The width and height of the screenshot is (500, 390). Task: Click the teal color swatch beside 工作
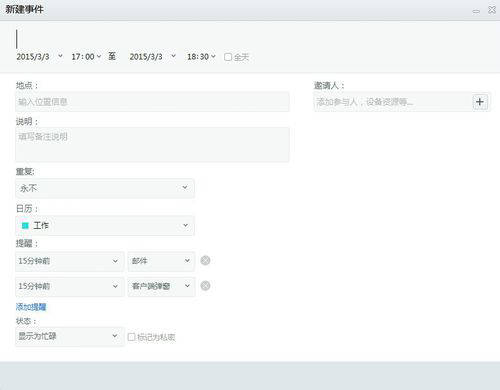click(x=25, y=226)
